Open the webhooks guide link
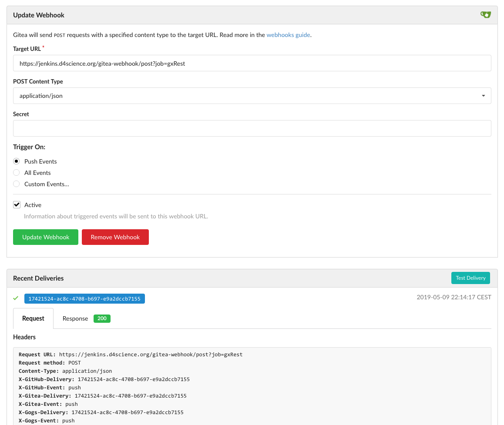Screen dimensions: 504x425 point(288,35)
